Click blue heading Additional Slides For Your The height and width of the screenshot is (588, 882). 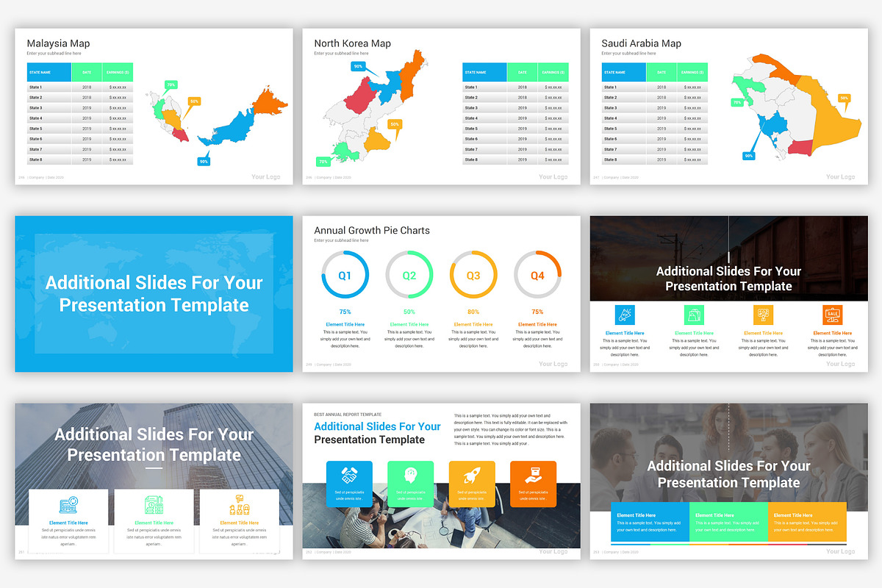(377, 426)
